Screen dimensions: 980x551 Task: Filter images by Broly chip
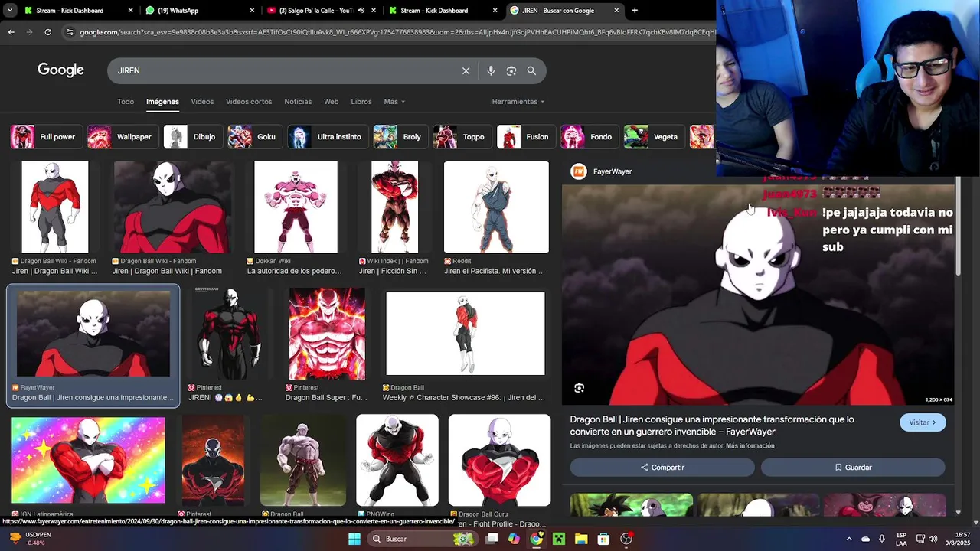[x=399, y=137]
